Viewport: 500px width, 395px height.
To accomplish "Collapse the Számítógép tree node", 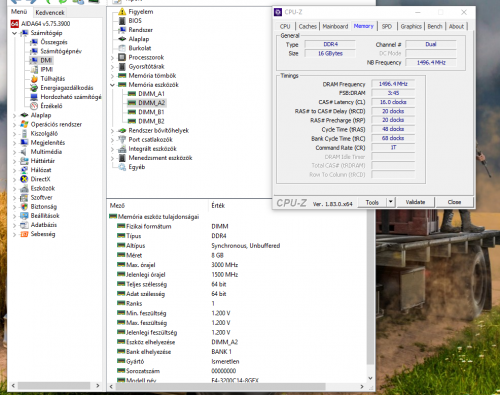I will point(14,33).
